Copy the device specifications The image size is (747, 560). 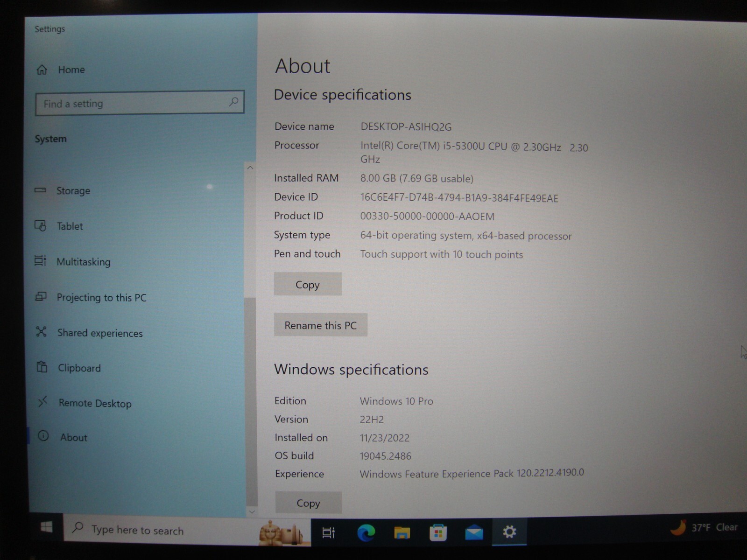[308, 284]
